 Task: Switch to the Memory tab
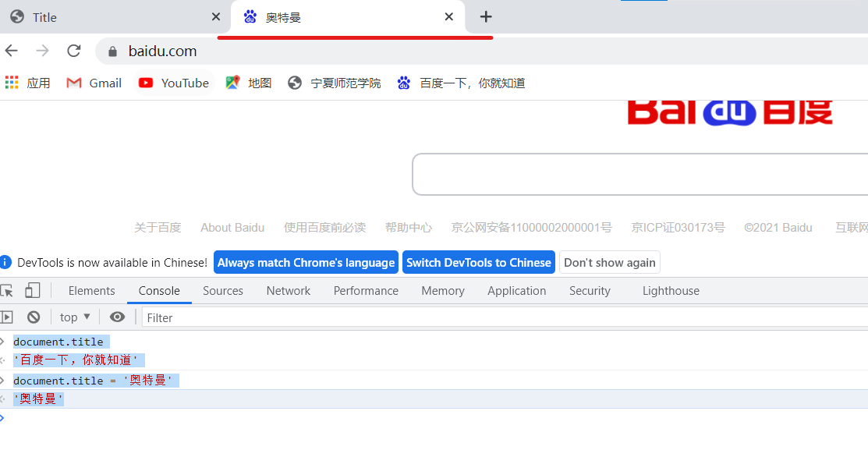pos(443,291)
